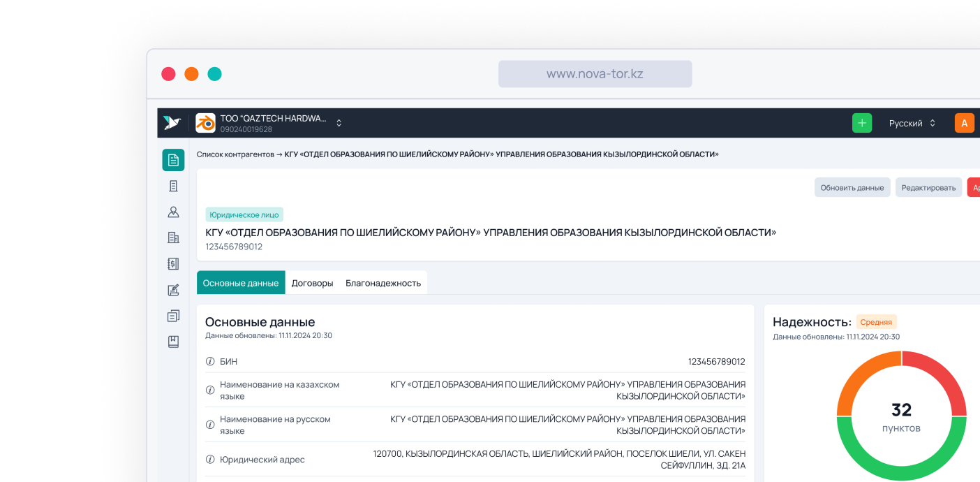Click the БИН number under the organization title
The image size is (980, 482).
(x=234, y=247)
